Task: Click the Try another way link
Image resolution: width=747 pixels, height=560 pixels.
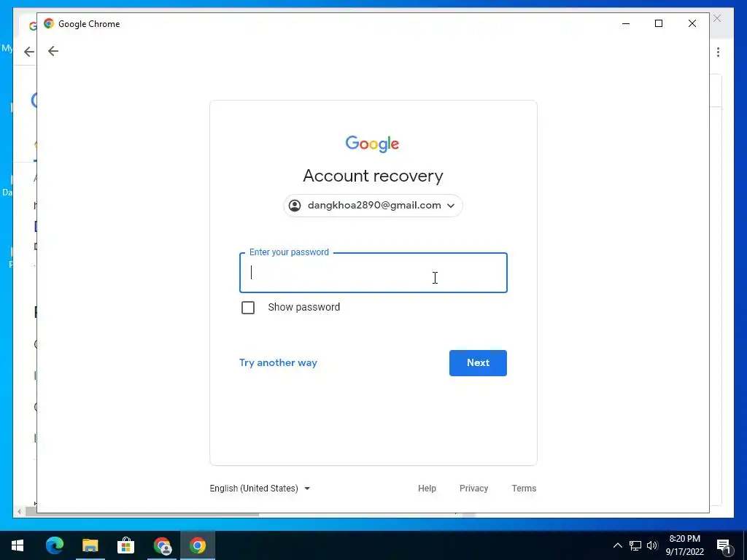Action: click(x=278, y=363)
